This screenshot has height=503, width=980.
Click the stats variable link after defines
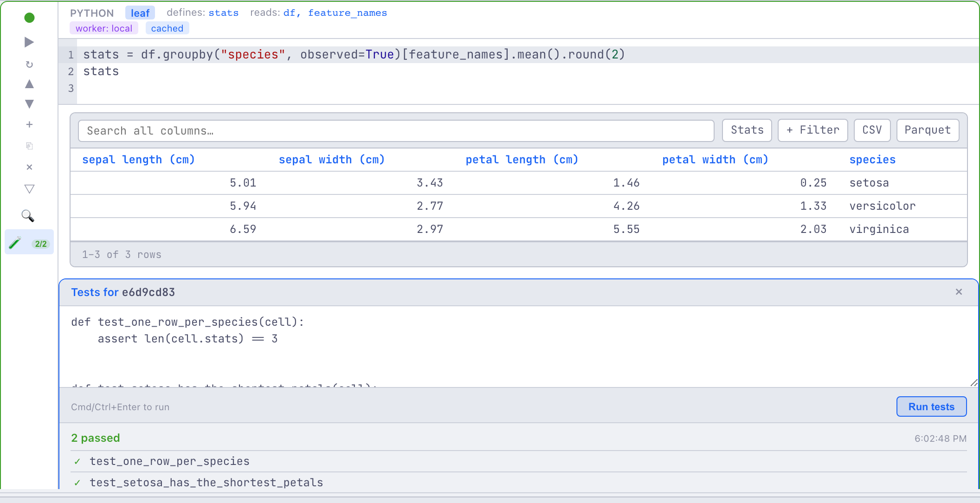(x=223, y=13)
